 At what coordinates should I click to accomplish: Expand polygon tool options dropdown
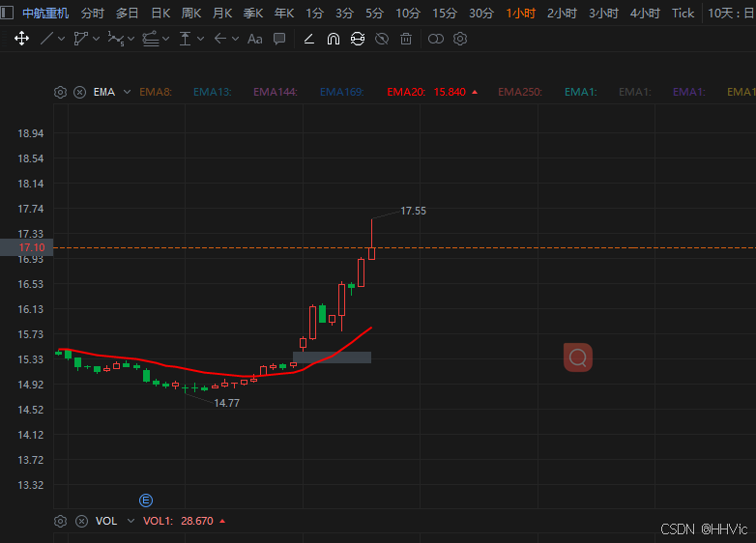(96, 39)
